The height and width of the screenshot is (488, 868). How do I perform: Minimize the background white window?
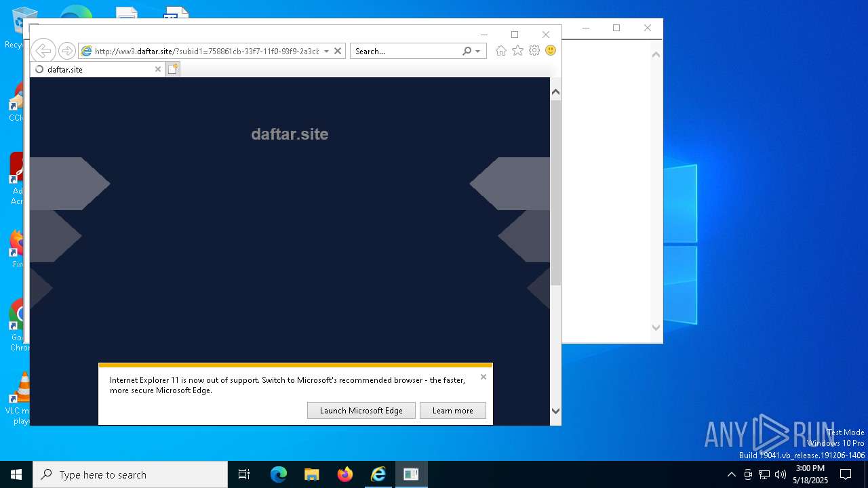coord(586,28)
